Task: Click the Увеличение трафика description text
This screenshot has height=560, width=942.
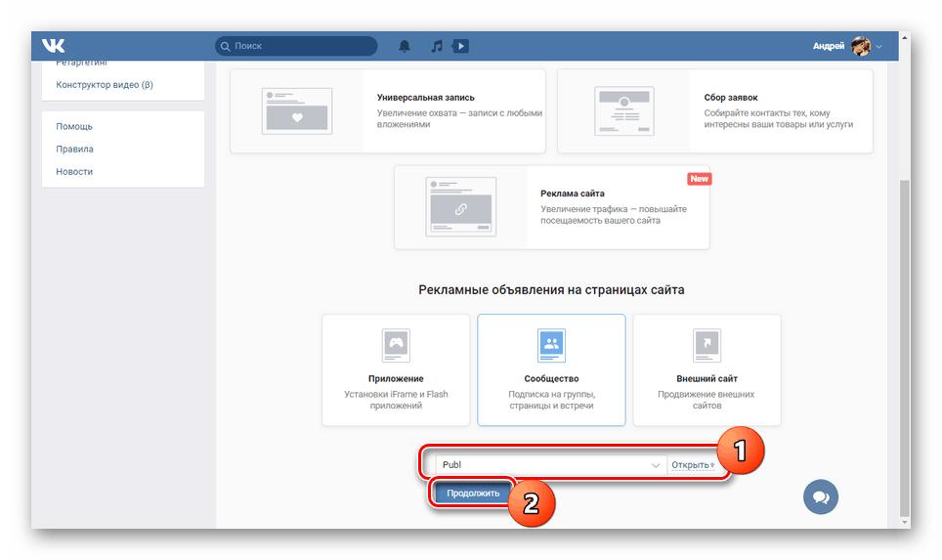Action: (x=614, y=214)
